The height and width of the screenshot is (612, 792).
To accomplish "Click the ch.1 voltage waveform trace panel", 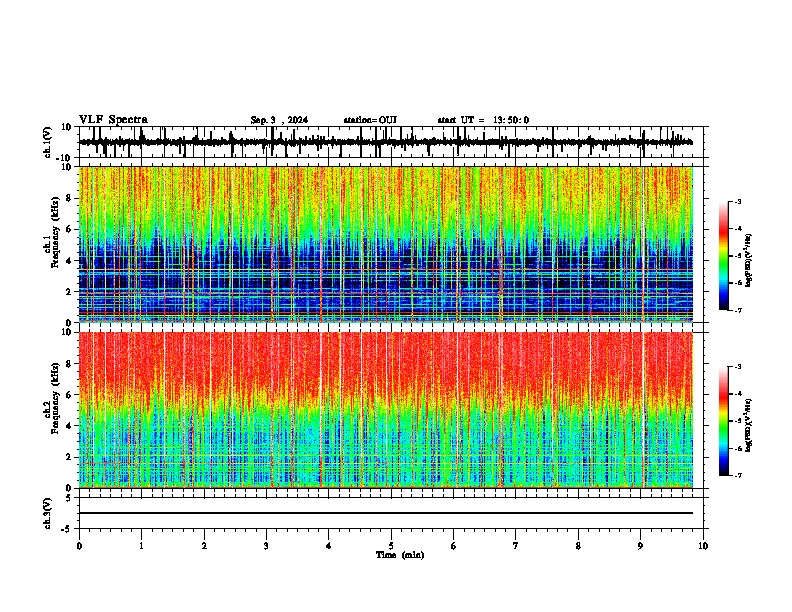I will pyautogui.click(x=391, y=142).
